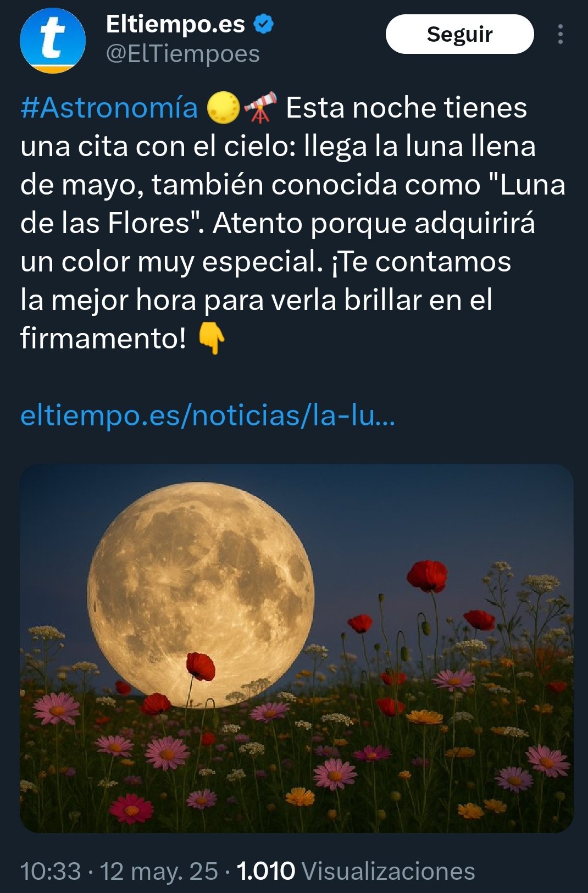Open the @ElTiempoes handle
The width and height of the screenshot is (588, 893).
tap(182, 54)
